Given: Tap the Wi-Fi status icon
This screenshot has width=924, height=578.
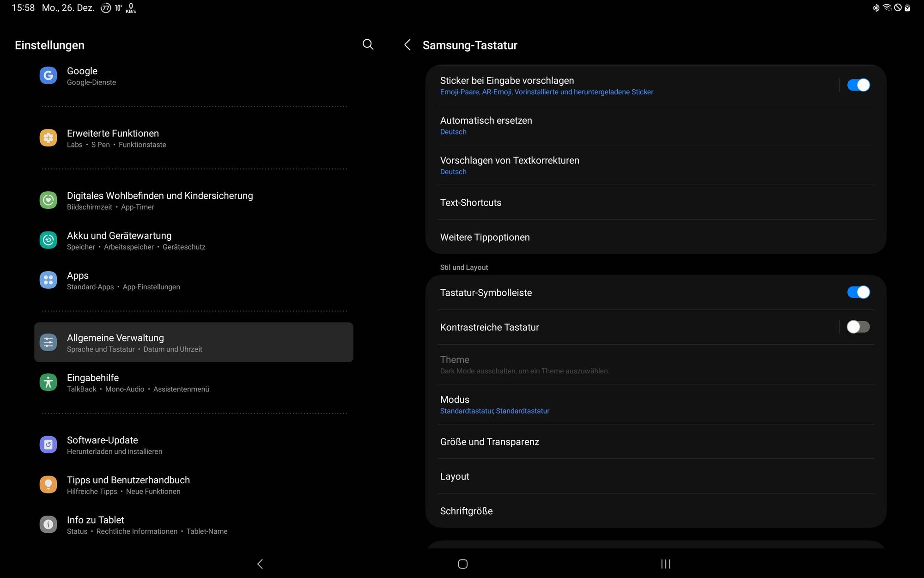Looking at the screenshot, I should [887, 8].
